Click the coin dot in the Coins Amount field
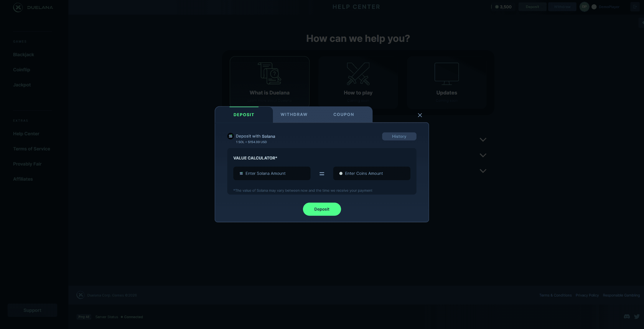This screenshot has width=644, height=329. pyautogui.click(x=341, y=173)
